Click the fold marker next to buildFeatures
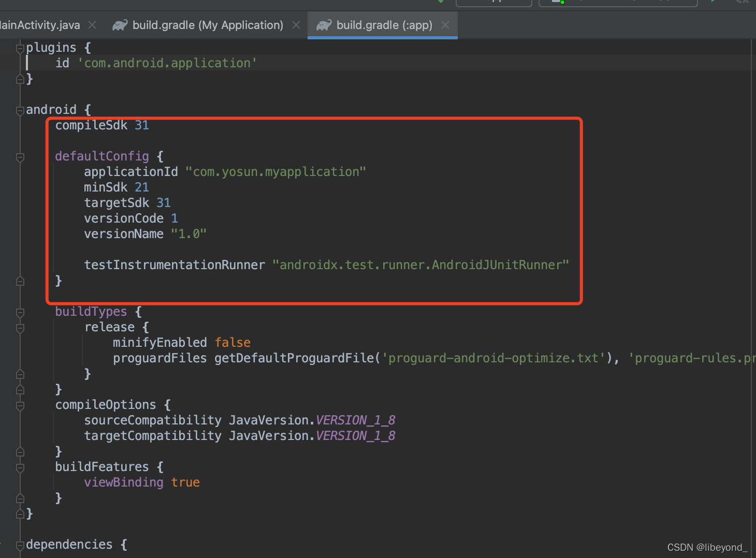Image resolution: width=756 pixels, height=558 pixels. [x=20, y=467]
